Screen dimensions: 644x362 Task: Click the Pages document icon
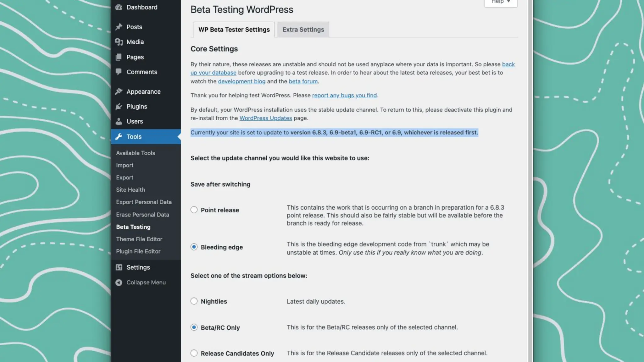[x=119, y=57]
